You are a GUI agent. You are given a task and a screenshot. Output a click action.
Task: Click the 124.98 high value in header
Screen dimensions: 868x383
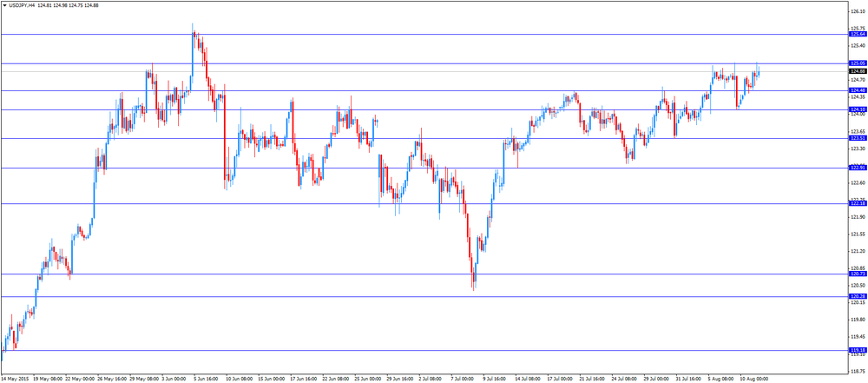pyautogui.click(x=62, y=3)
